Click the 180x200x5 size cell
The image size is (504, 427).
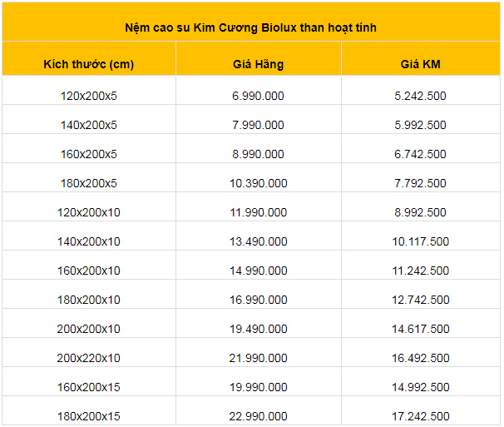pyautogui.click(x=89, y=183)
